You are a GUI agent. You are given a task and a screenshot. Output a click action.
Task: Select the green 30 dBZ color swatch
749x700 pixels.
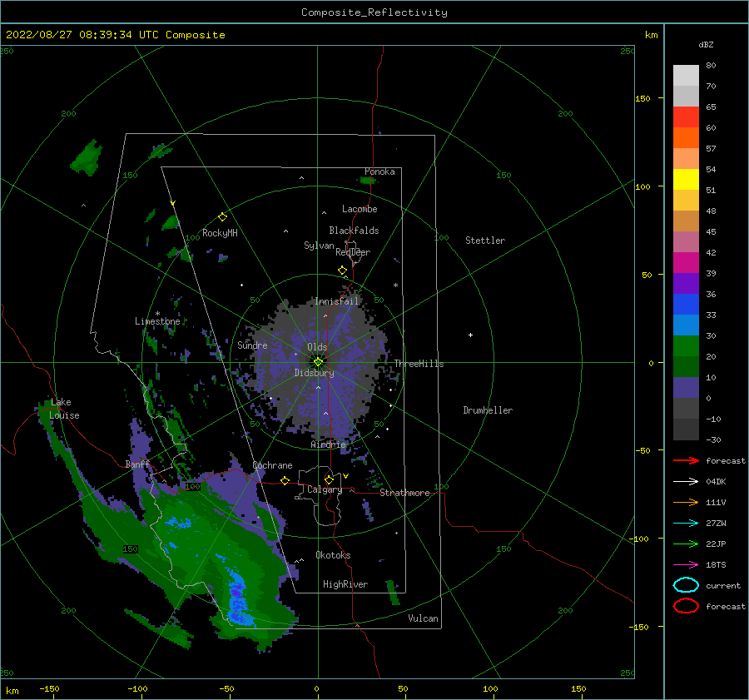pyautogui.click(x=686, y=345)
